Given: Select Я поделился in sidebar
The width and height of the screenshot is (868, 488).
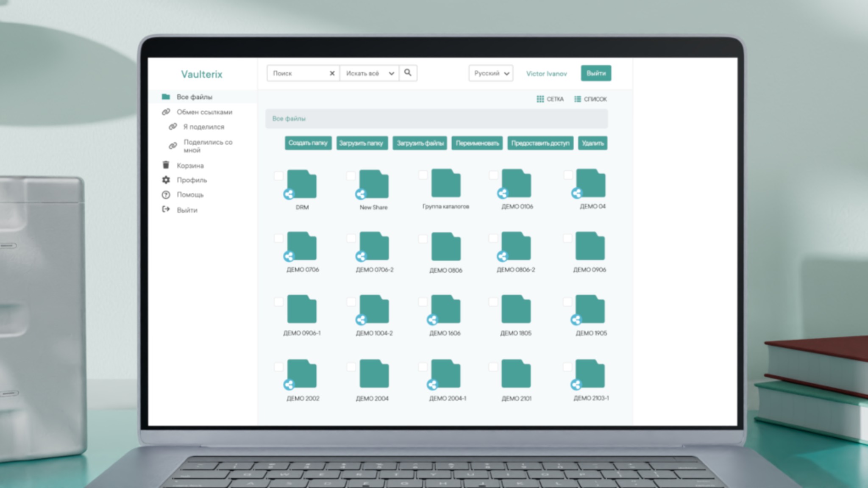Looking at the screenshot, I should coord(203,127).
